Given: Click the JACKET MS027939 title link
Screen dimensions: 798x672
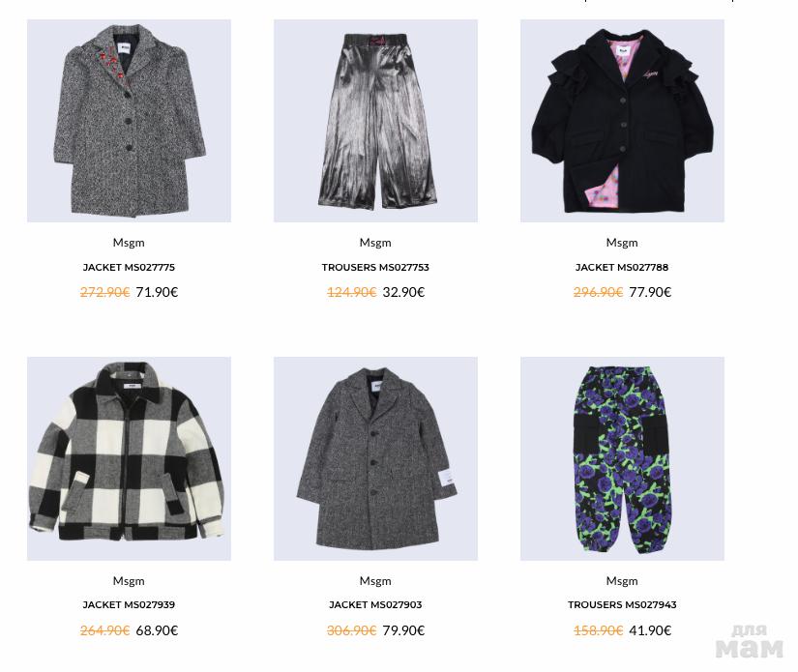Looking at the screenshot, I should pos(129,605).
